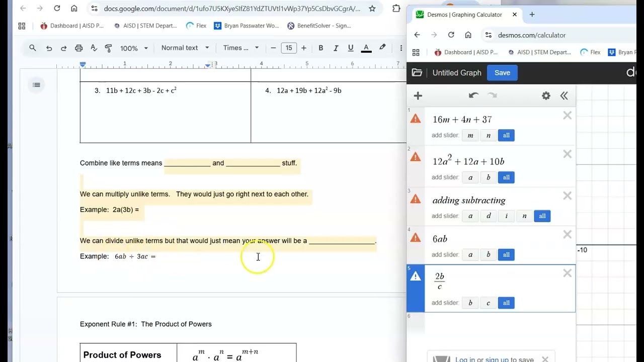The height and width of the screenshot is (362, 644).
Task: Select the paint format roller tool
Action: click(108, 48)
